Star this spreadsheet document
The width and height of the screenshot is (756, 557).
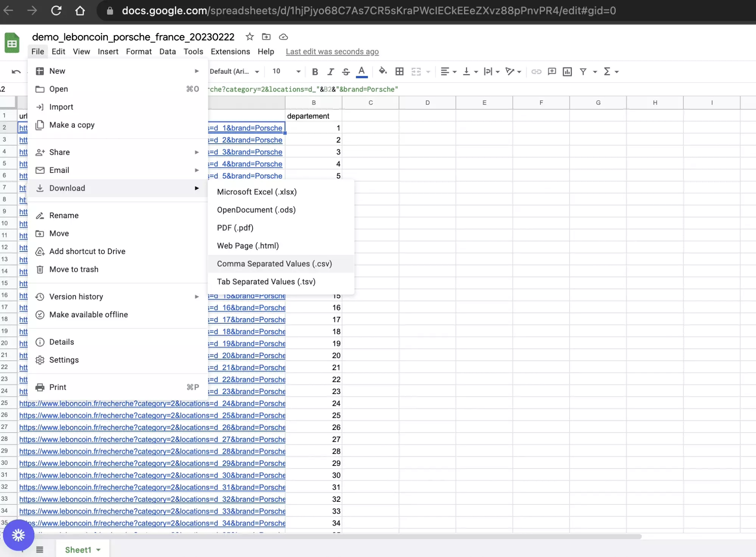tap(250, 37)
